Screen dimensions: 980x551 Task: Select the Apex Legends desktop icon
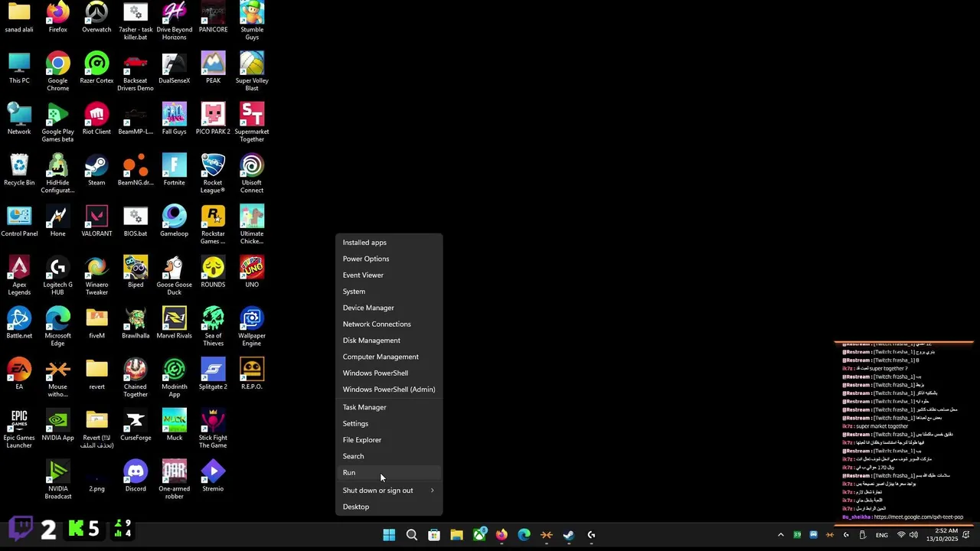coord(19,275)
